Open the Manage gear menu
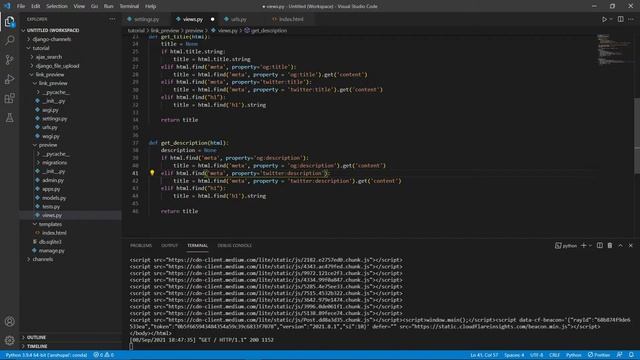The height and width of the screenshot is (360, 640). pyautogui.click(x=9, y=340)
